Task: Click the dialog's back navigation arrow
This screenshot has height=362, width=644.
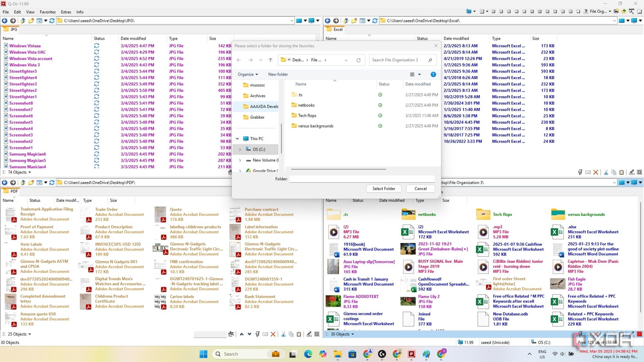Action: 239,60
